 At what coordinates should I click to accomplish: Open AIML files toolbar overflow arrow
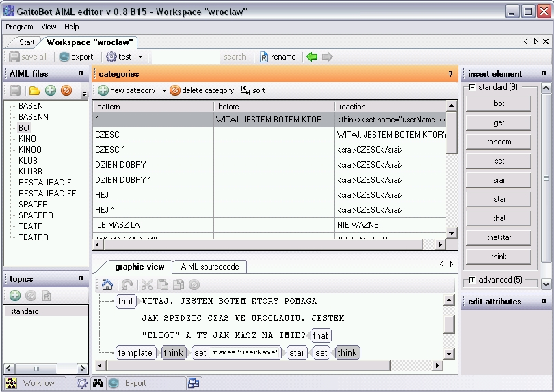coord(84,94)
